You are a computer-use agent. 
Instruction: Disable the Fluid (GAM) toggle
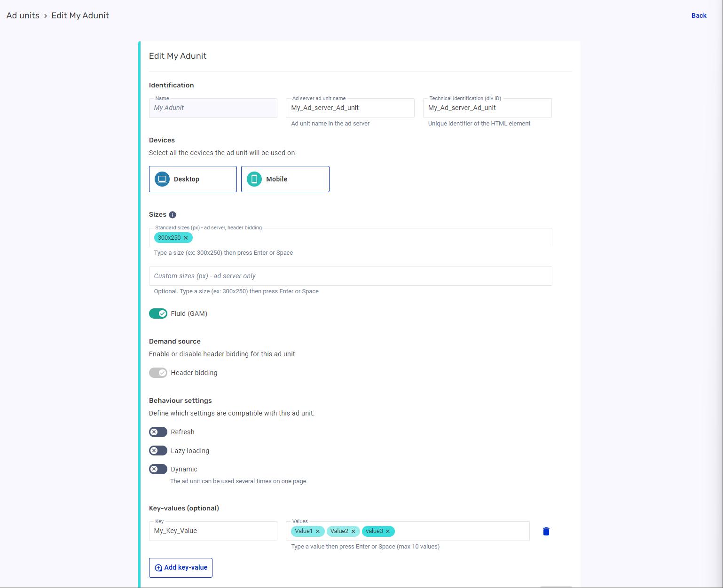pyautogui.click(x=158, y=314)
